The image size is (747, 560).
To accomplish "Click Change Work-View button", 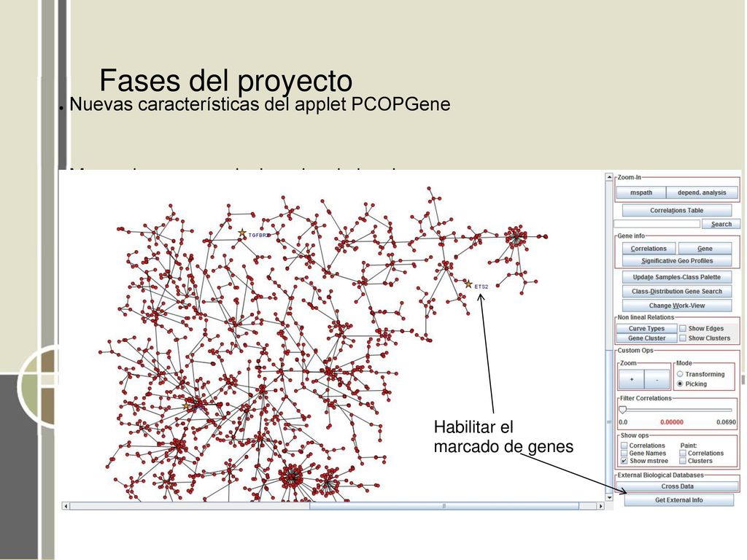I will click(676, 306).
